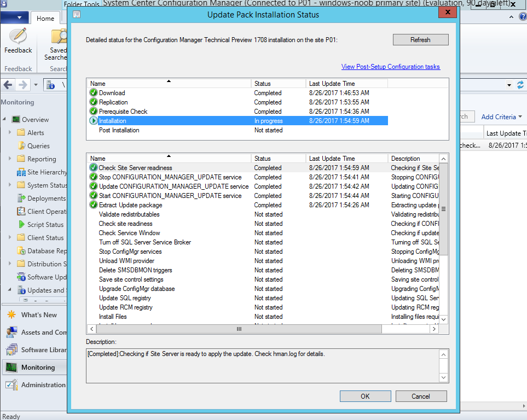Select the Client Status folder icon

(x=21, y=237)
